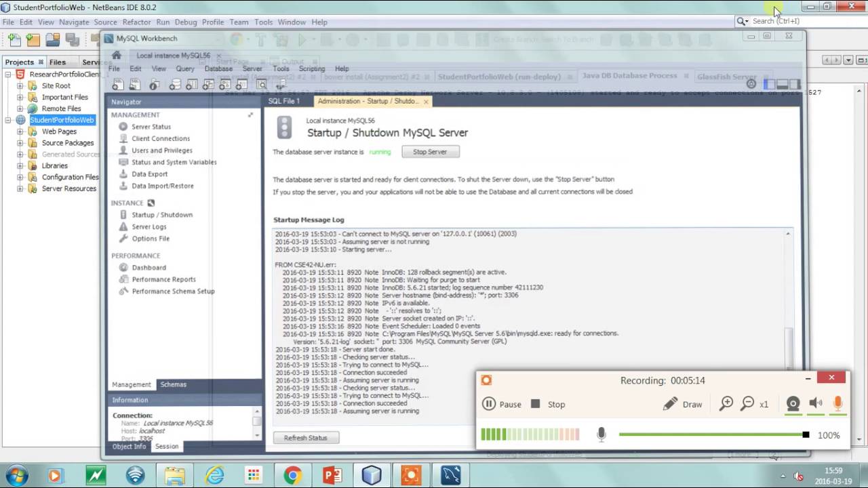868x488 pixels.
Task: Open Client Connections in Navigator
Action: (161, 138)
